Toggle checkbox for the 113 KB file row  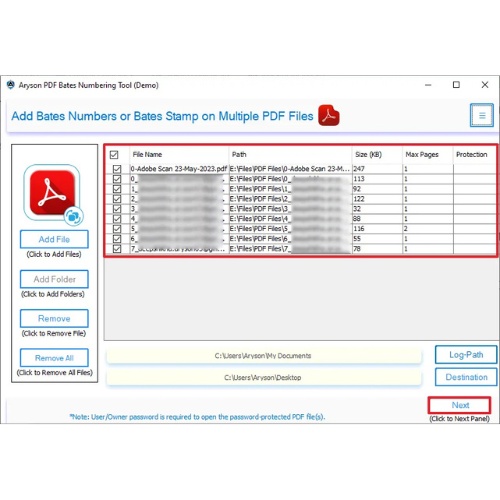[x=117, y=179]
